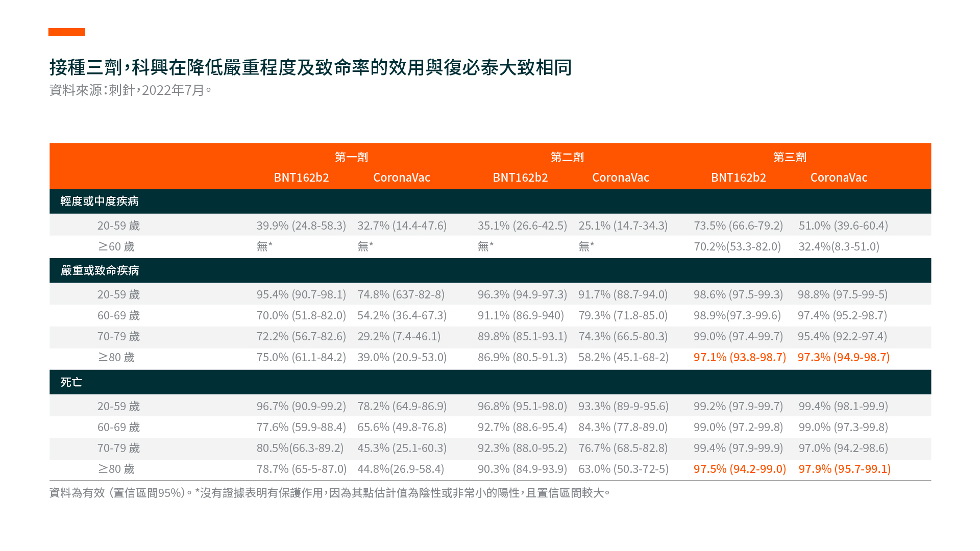Click cell 32.7% (14.4-47.6)
980x551 pixels.
(402, 226)
